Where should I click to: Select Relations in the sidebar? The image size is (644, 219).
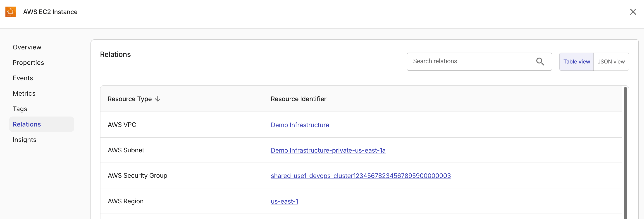(x=41, y=124)
